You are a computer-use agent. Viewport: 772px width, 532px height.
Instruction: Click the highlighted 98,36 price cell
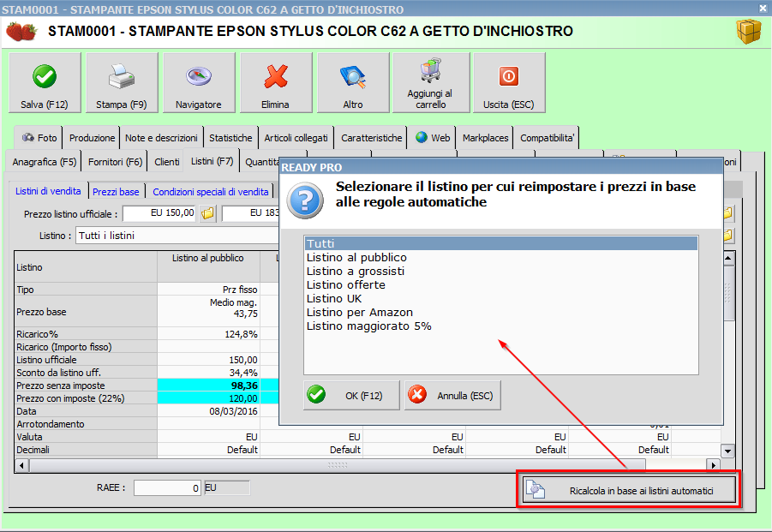click(x=208, y=386)
